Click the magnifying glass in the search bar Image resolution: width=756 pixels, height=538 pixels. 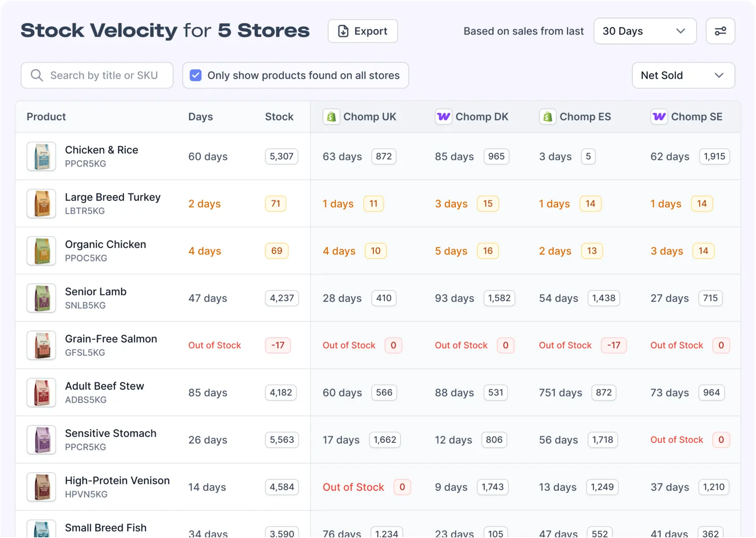(37, 75)
